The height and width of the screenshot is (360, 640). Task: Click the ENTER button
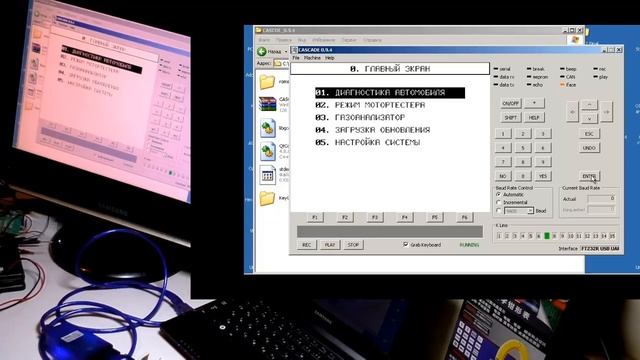coord(589,176)
